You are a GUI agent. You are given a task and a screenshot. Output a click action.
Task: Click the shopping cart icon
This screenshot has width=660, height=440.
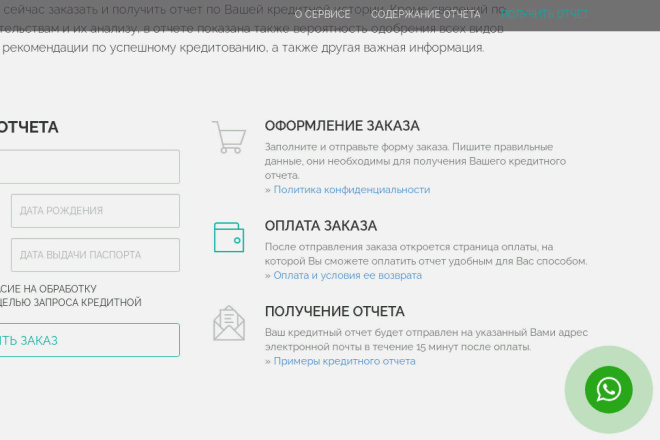(x=229, y=137)
